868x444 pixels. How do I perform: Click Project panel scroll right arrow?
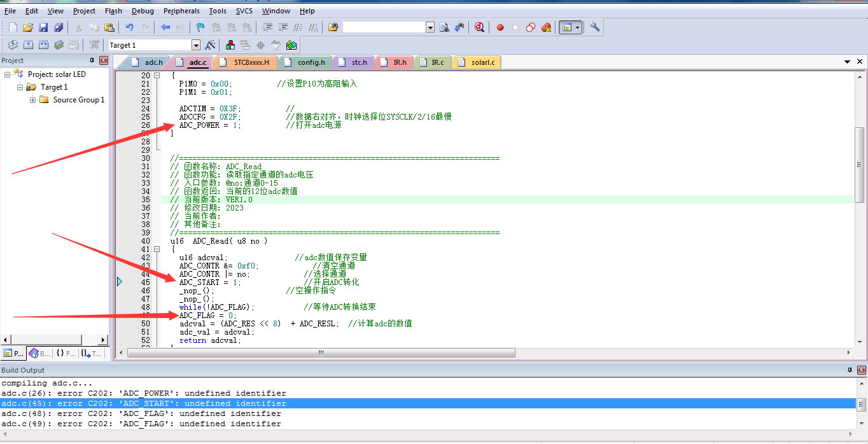point(104,340)
